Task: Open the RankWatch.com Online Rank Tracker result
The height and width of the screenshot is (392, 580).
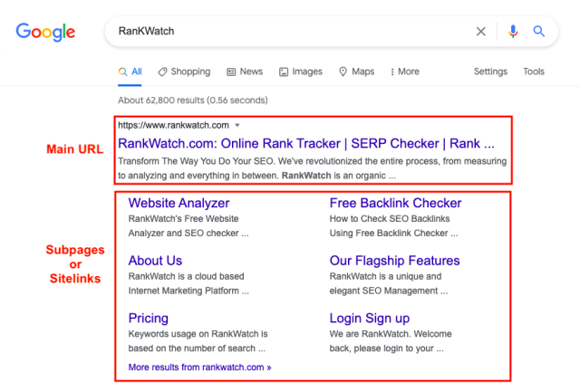Action: (306, 143)
